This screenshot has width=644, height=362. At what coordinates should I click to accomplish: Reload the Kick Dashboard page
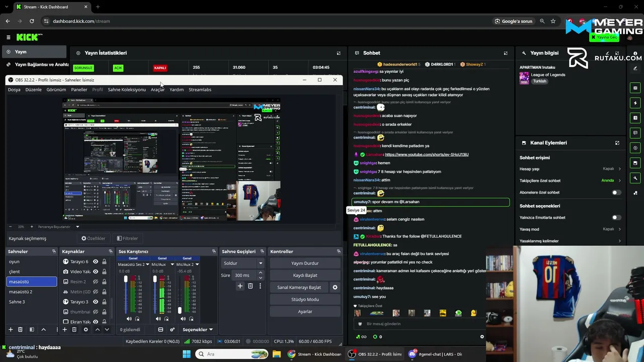tap(32, 21)
